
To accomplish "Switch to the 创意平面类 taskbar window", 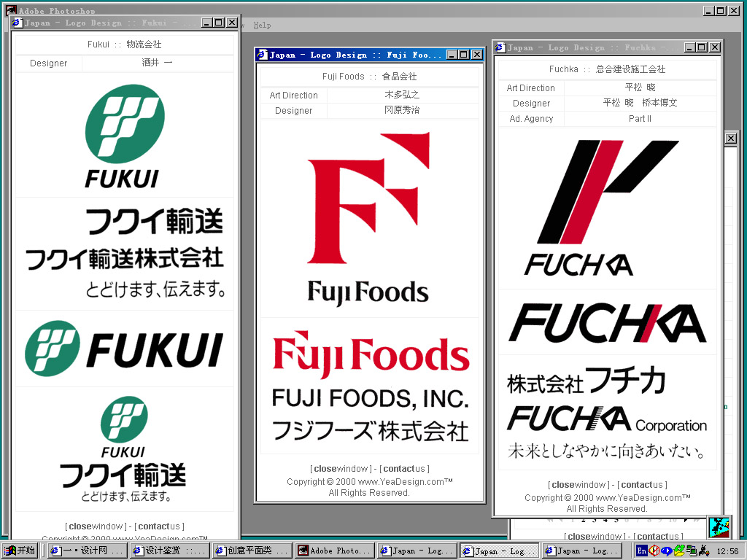I will [252, 551].
